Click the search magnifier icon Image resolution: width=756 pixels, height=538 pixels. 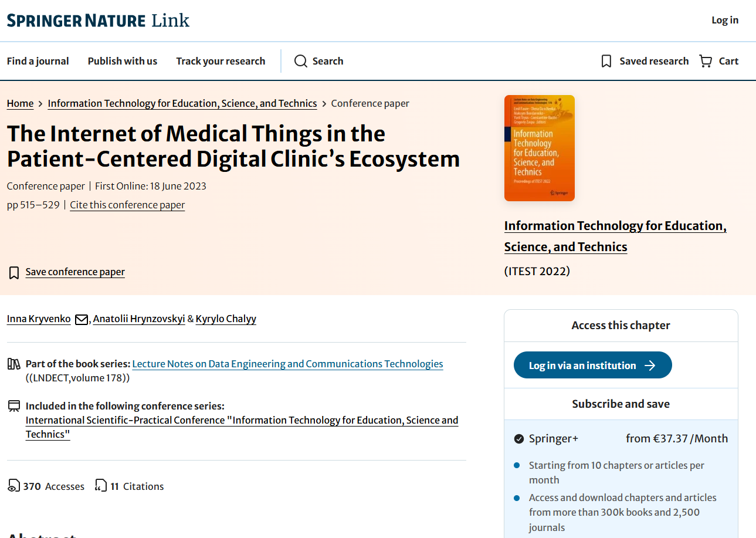coord(300,61)
